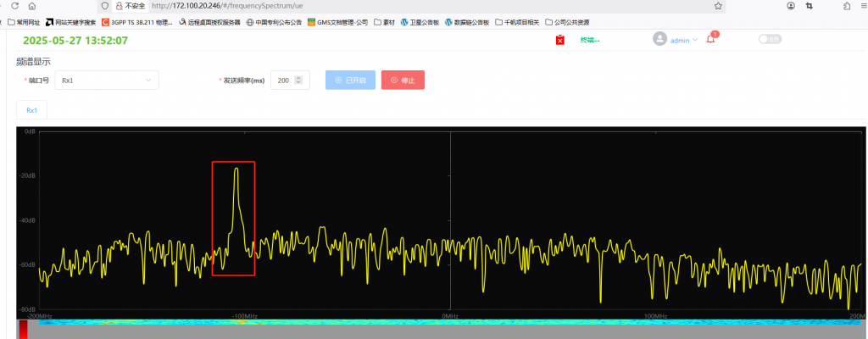Click the -20dB axis label
This screenshot has width=868, height=339.
29,176
